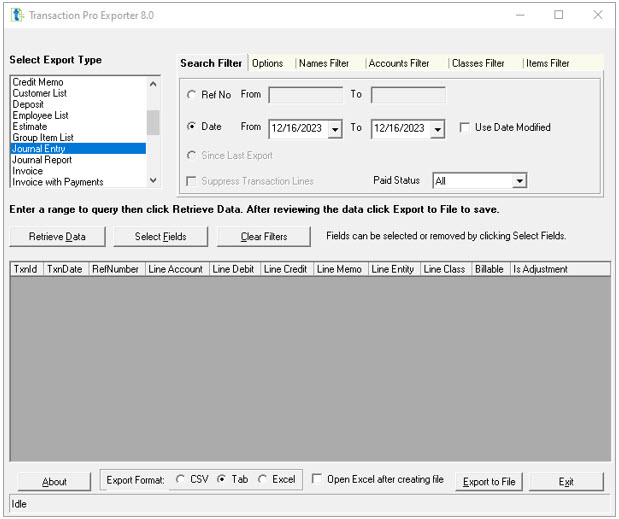This screenshot has height=519, width=619.
Task: Switch to the Options tab
Action: [x=267, y=63]
